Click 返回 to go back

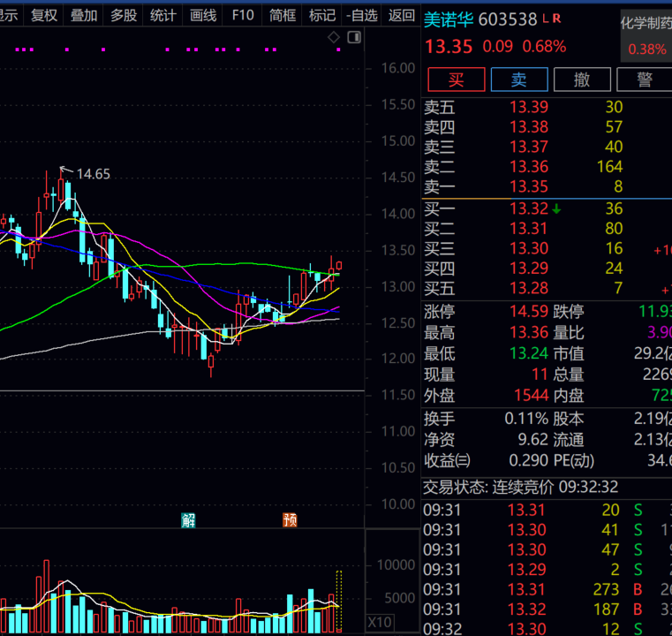(x=402, y=16)
